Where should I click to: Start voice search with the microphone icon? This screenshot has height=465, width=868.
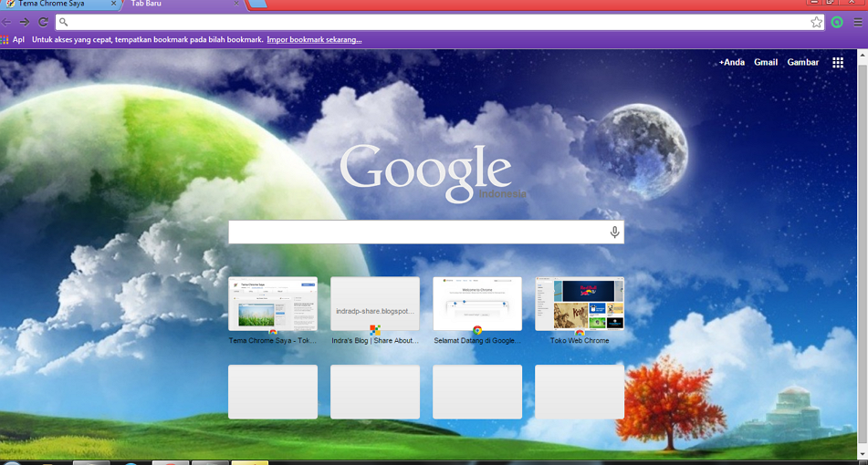[614, 232]
